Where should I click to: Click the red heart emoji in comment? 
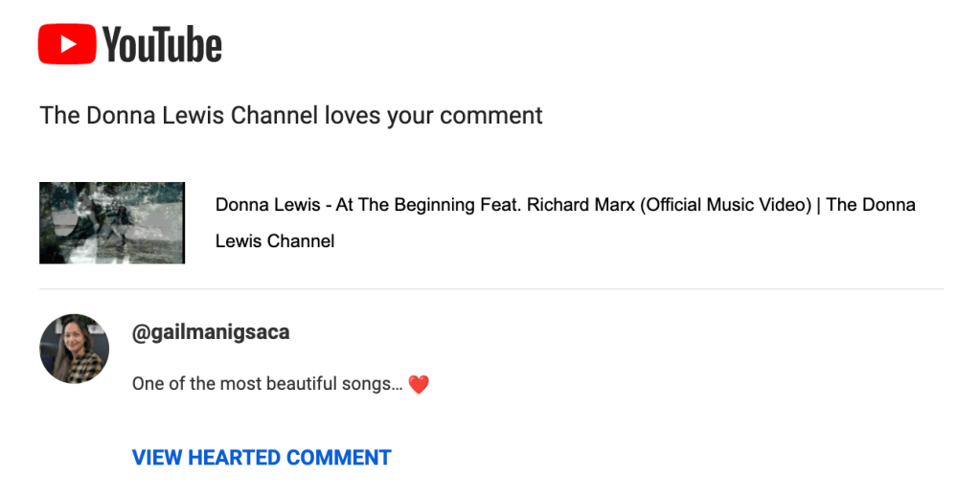pos(419,385)
